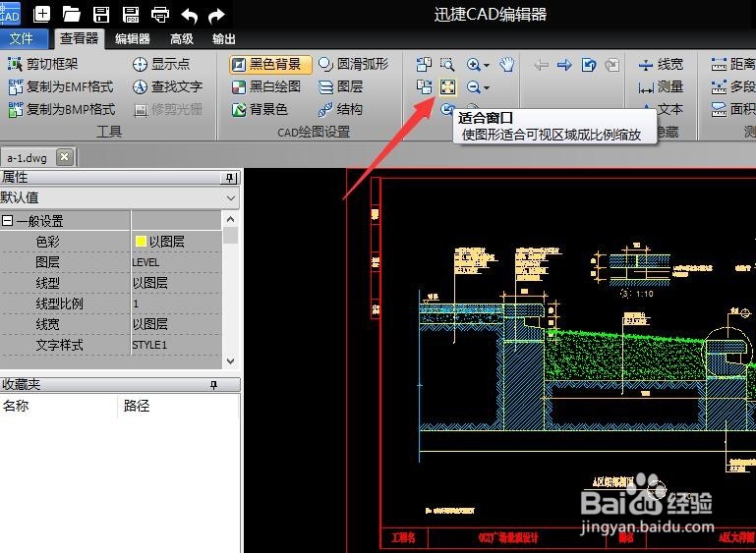
Task: Toggle the 黑色背景 black background option
Action: click(x=270, y=64)
